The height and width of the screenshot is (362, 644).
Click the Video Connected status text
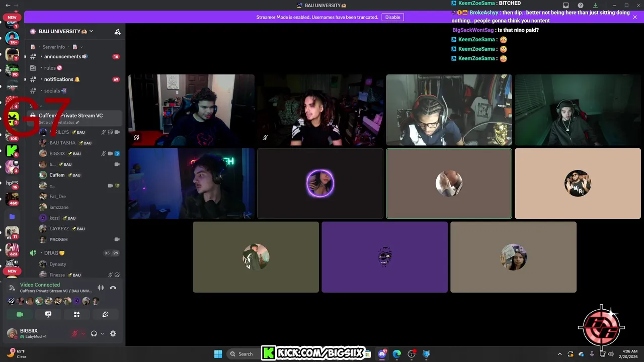pyautogui.click(x=40, y=285)
